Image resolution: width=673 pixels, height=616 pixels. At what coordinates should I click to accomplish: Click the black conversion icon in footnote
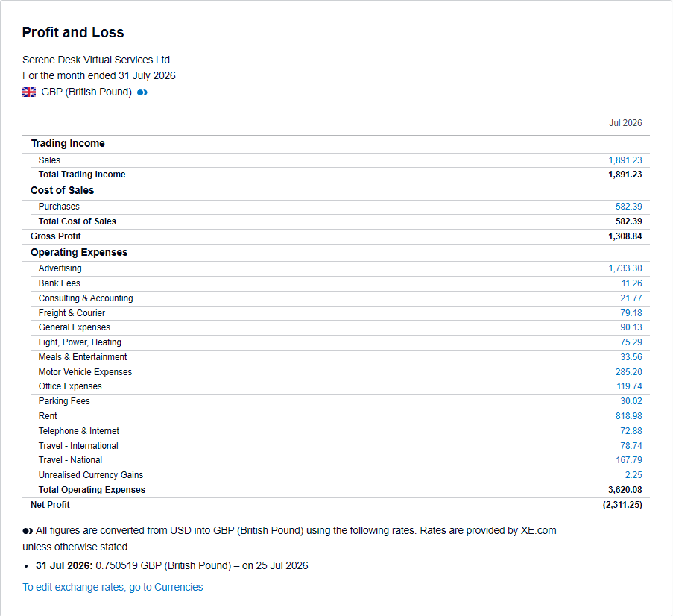click(x=28, y=532)
